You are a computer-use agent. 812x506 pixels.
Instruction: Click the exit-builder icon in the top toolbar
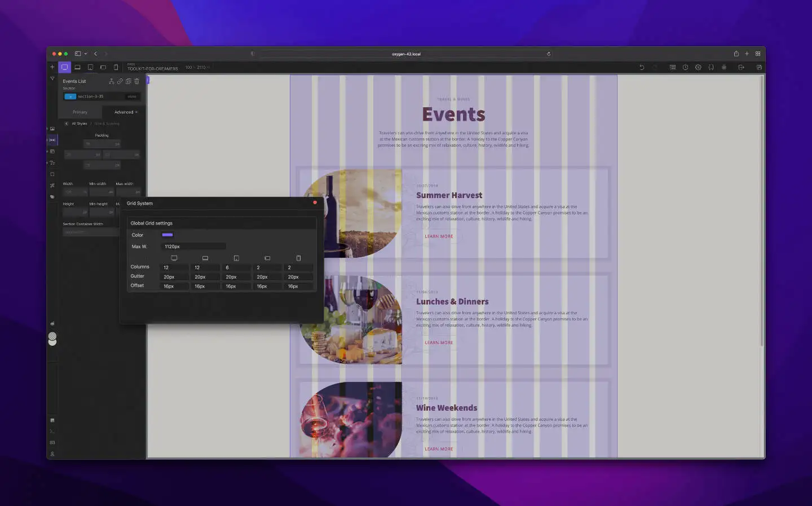coord(742,67)
